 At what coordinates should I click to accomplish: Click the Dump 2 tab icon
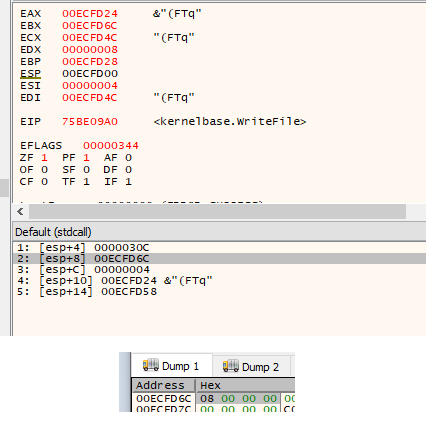[231, 366]
